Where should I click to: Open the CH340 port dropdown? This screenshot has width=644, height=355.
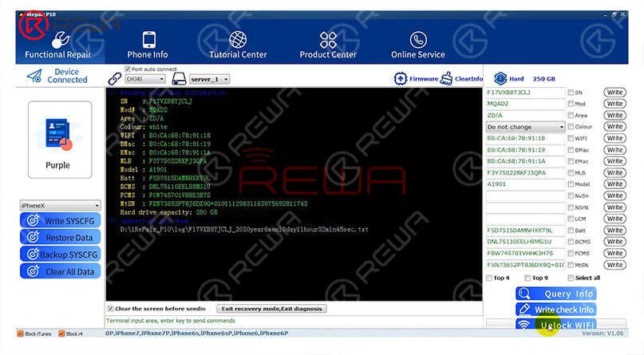click(x=145, y=79)
